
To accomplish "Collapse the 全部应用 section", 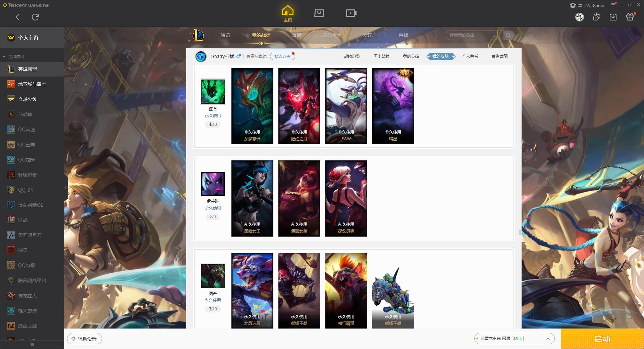I will [x=13, y=56].
